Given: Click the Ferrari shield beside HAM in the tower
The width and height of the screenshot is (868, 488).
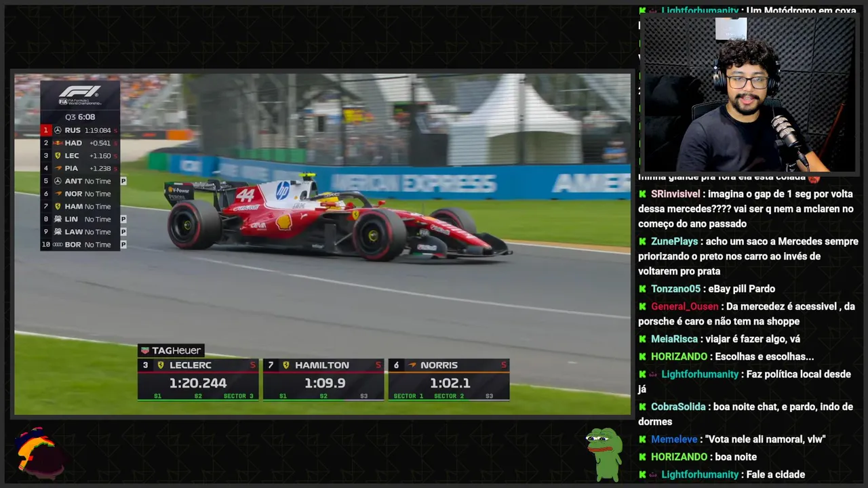Looking at the screenshot, I should [x=58, y=207].
